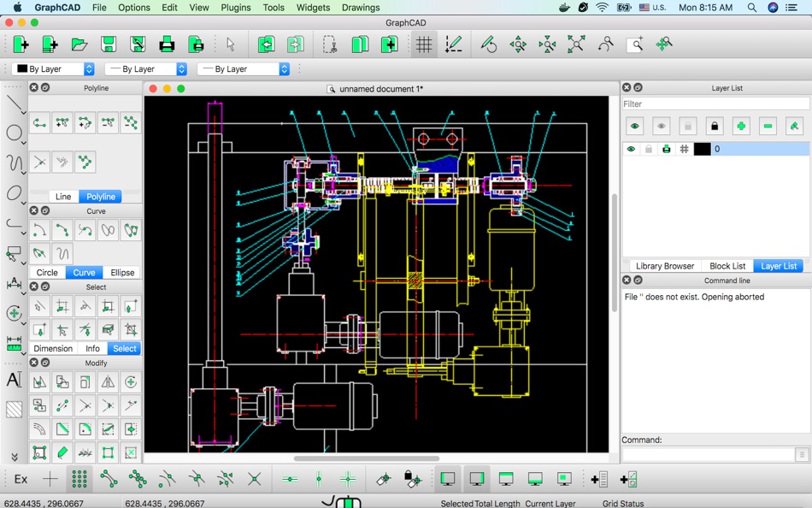Switch to the Block List tab
This screenshot has width=812, height=508.
click(727, 266)
